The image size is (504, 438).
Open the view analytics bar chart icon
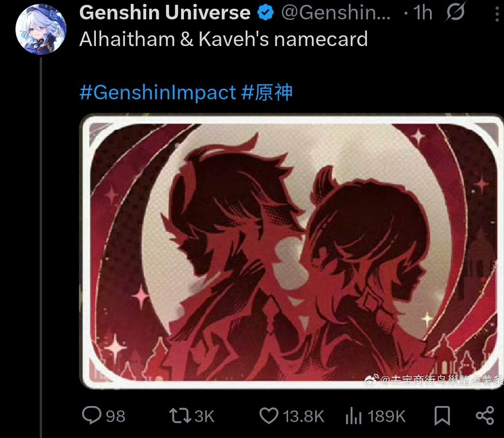353,416
